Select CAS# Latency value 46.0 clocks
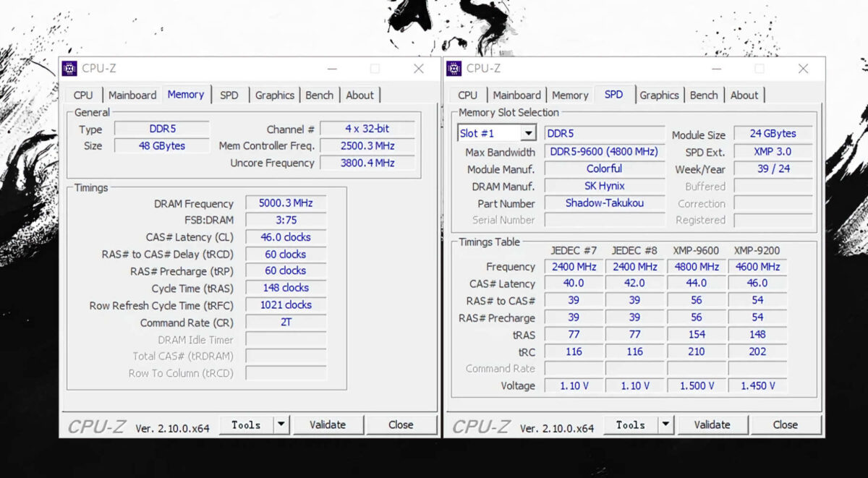Image resolution: width=868 pixels, height=478 pixels. coord(286,237)
